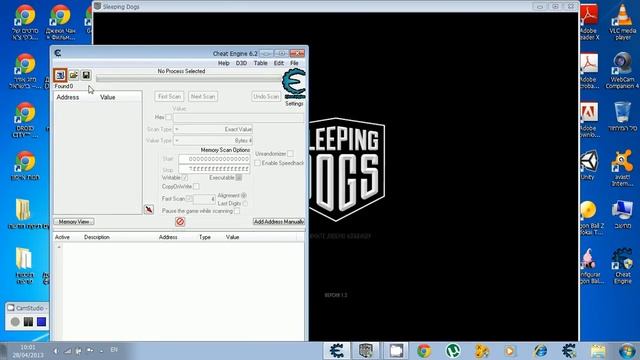Click the red arrow add-to-address-list icon

tap(149, 209)
